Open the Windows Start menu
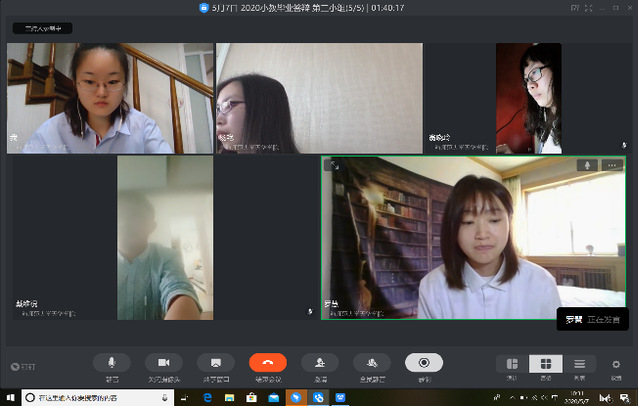Screen dimensions: 638x406 pos(9,397)
